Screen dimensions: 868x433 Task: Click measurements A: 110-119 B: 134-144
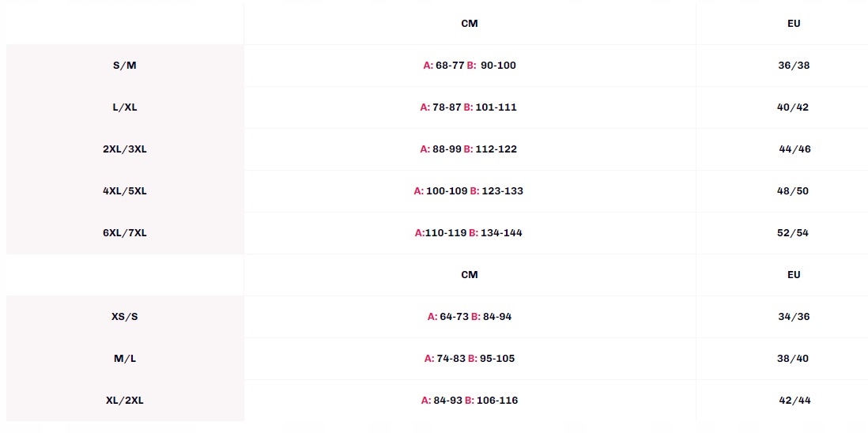[469, 233]
